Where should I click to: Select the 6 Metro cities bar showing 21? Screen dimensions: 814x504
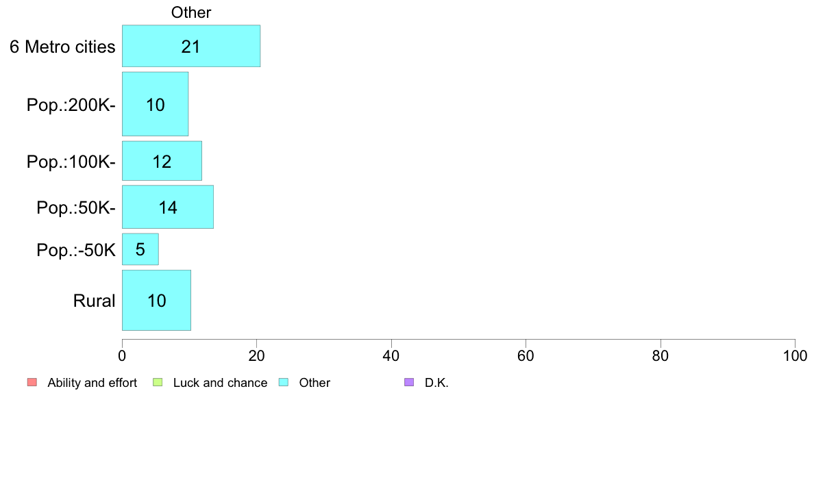pyautogui.click(x=191, y=46)
